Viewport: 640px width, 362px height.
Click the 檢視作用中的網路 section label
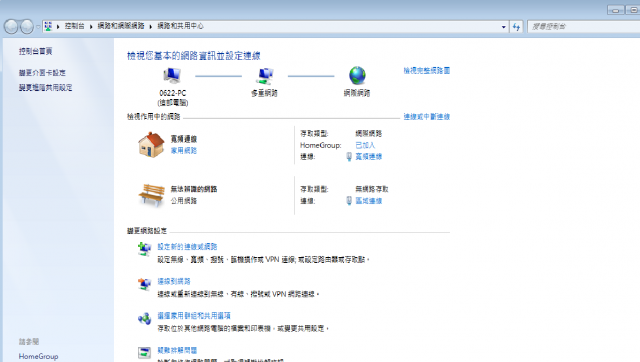click(x=153, y=117)
